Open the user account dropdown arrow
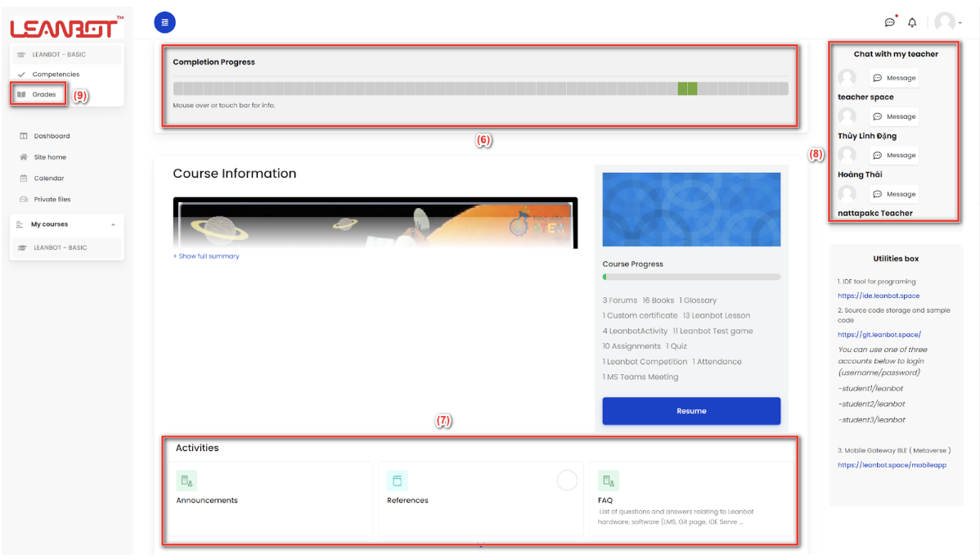980x560 pixels. pos(959,22)
